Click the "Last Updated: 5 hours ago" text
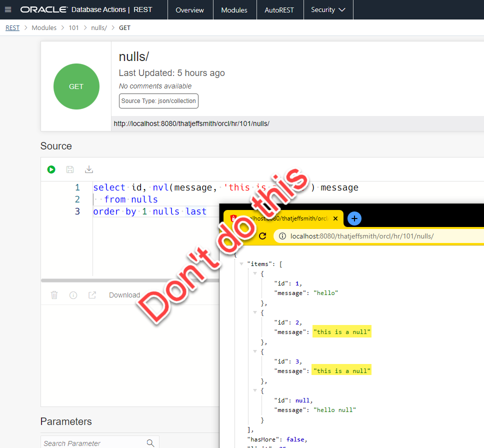The height and width of the screenshot is (448, 484). click(171, 73)
